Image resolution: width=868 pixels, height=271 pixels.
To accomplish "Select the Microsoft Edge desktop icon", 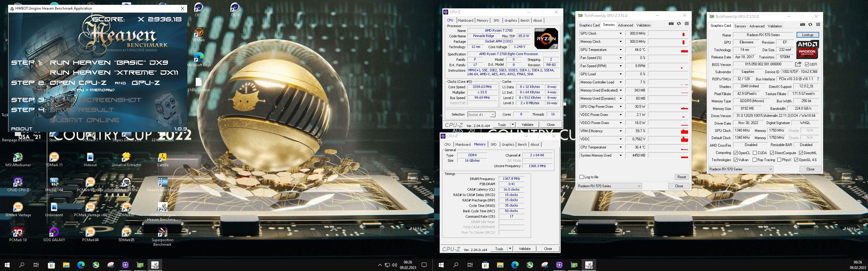I will click(x=199, y=60).
